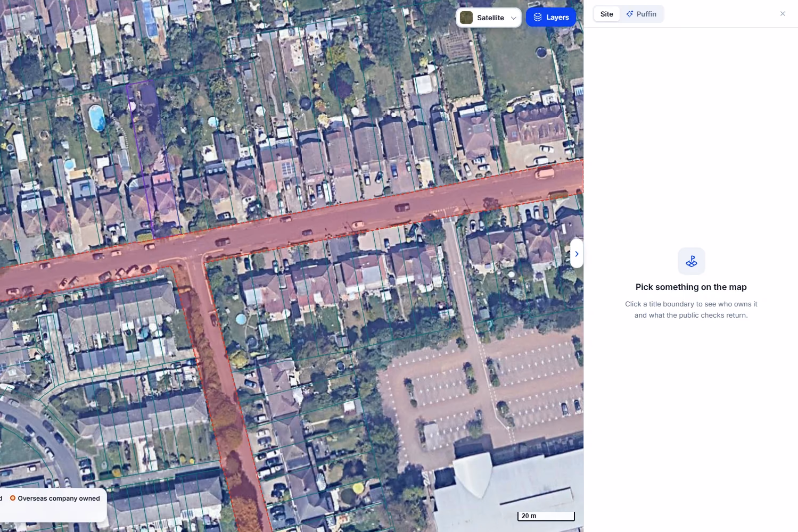Close the side panel
The height and width of the screenshot is (532, 798).
[783, 14]
